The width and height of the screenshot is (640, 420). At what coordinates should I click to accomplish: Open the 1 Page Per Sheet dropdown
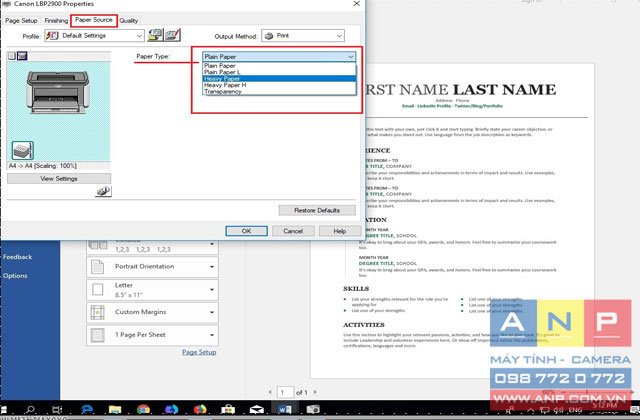(x=152, y=335)
